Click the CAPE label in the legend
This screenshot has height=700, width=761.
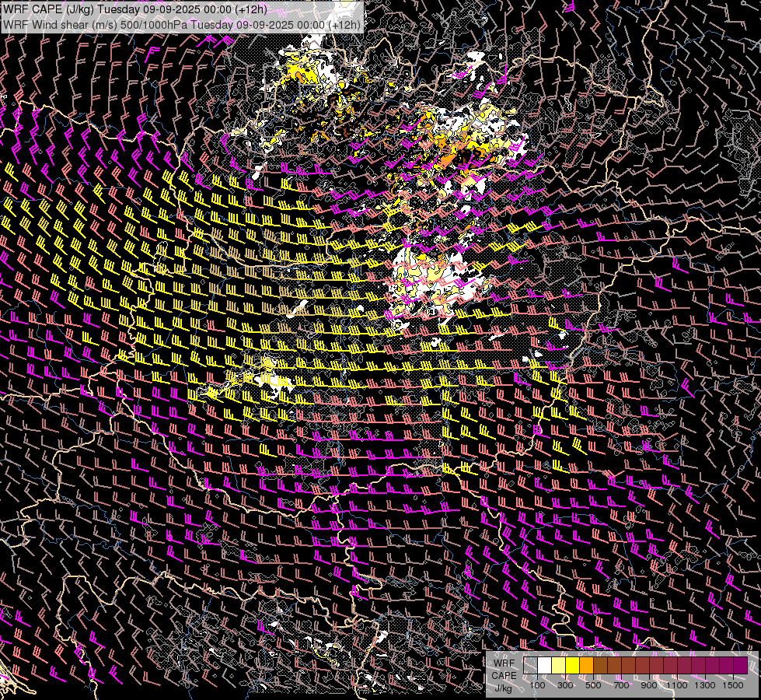point(504,675)
